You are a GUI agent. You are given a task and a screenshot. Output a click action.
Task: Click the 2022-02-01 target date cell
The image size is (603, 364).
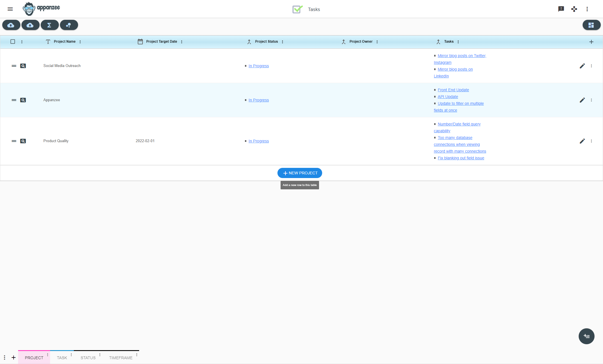(x=145, y=141)
